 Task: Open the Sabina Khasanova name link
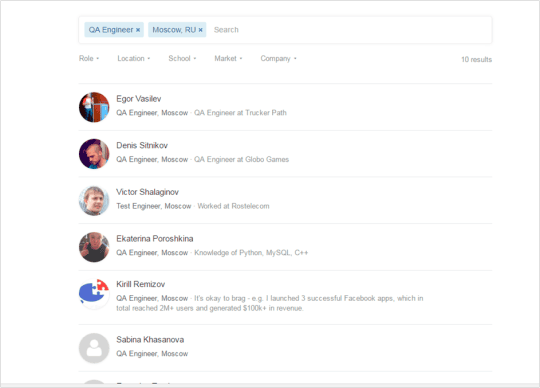click(150, 340)
